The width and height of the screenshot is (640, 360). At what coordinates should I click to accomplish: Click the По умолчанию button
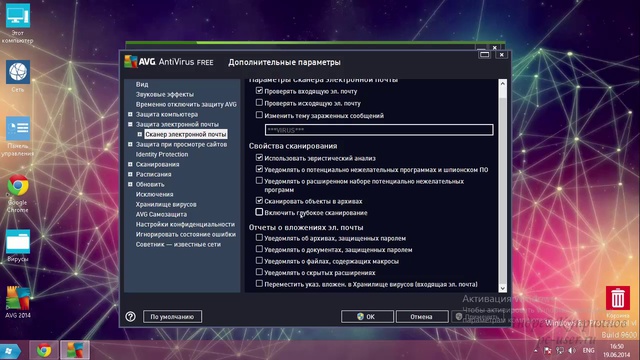pos(172,316)
